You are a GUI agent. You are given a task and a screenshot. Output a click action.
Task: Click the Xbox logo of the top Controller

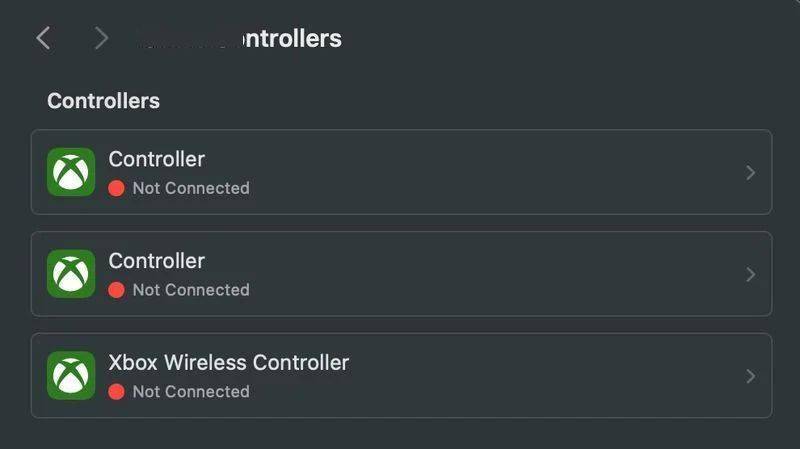tap(71, 172)
